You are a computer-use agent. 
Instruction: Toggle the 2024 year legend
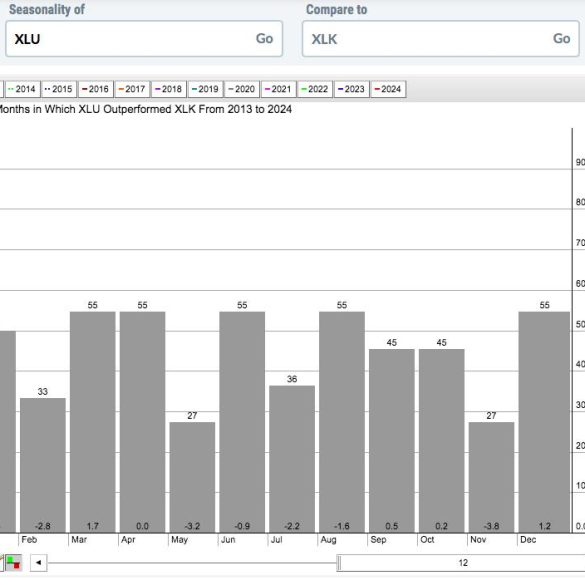pos(388,89)
